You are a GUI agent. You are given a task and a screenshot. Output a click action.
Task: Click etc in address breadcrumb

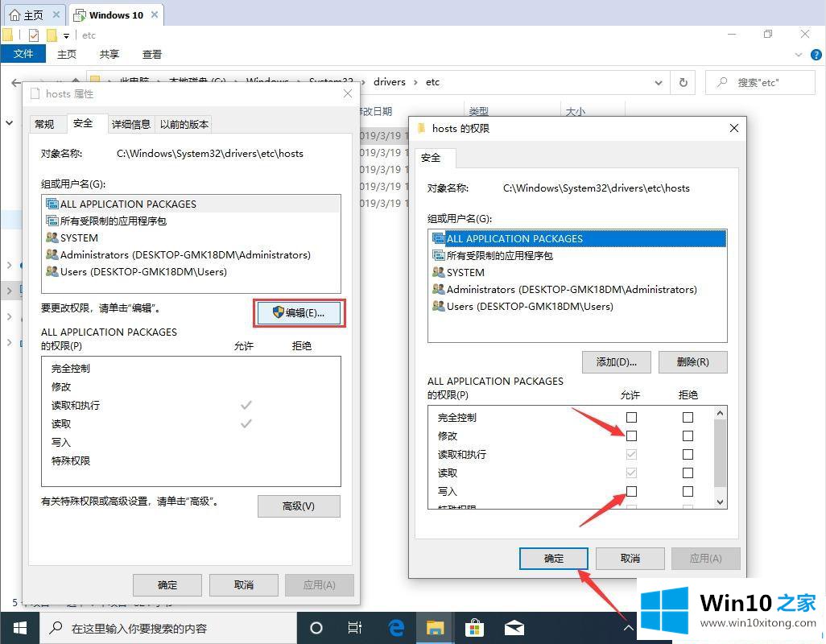coord(432,82)
